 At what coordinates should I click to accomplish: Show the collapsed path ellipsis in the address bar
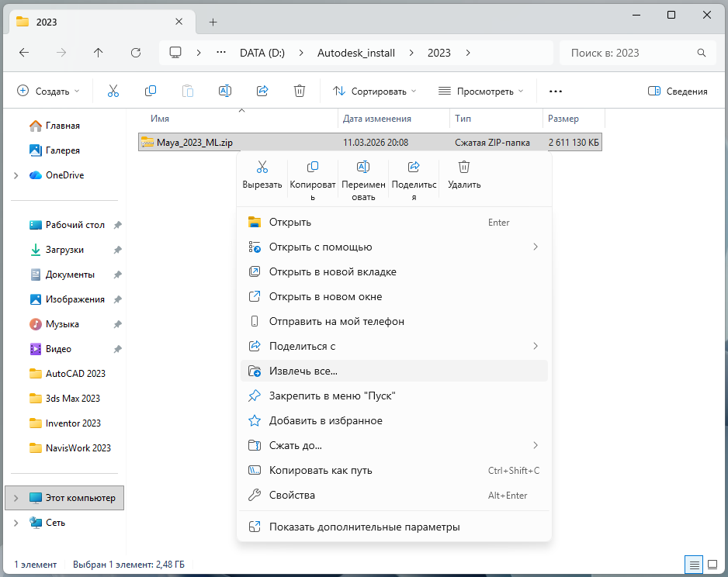[x=221, y=53]
